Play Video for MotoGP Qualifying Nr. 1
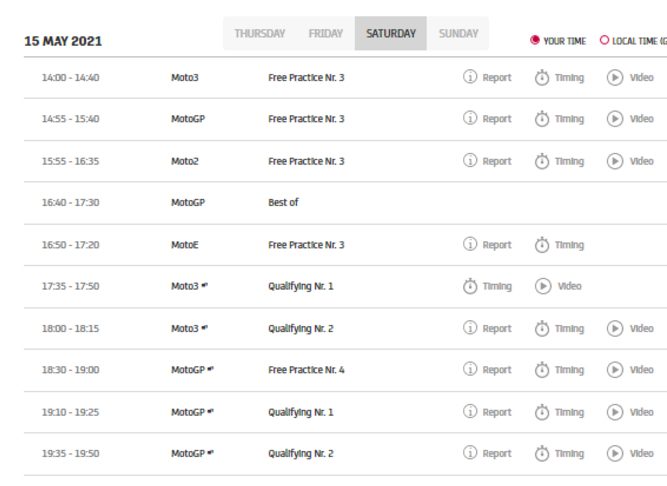The width and height of the screenshot is (667, 486). point(615,412)
